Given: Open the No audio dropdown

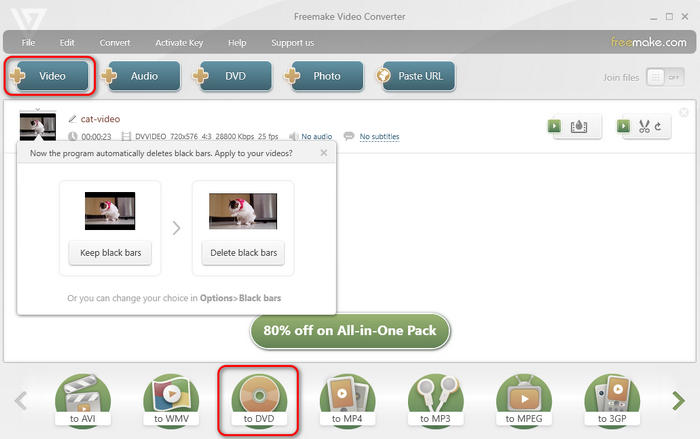Looking at the screenshot, I should coord(317,136).
